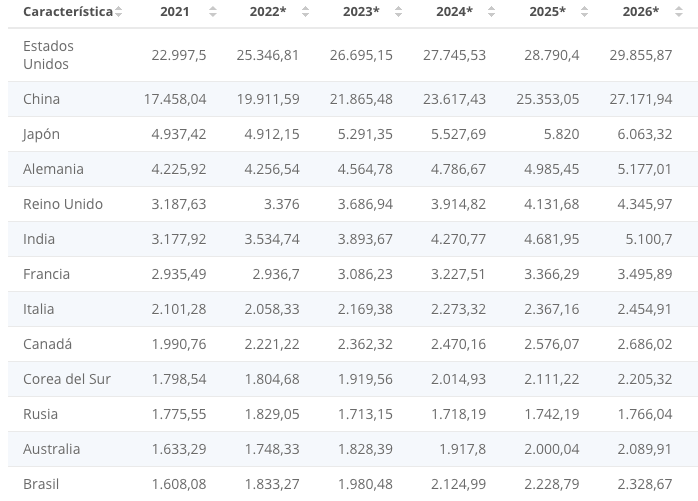The image size is (698, 501).
Task: Click the Australia 2025 value 2.000,04
Action: pyautogui.click(x=552, y=449)
